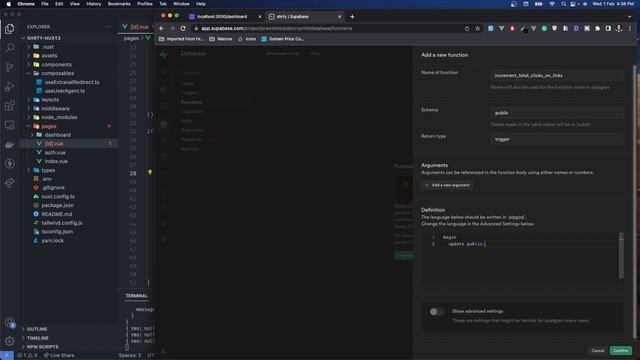This screenshot has height=360, width=640.
Task: Click the Chrome address bar URL
Action: click(277, 29)
